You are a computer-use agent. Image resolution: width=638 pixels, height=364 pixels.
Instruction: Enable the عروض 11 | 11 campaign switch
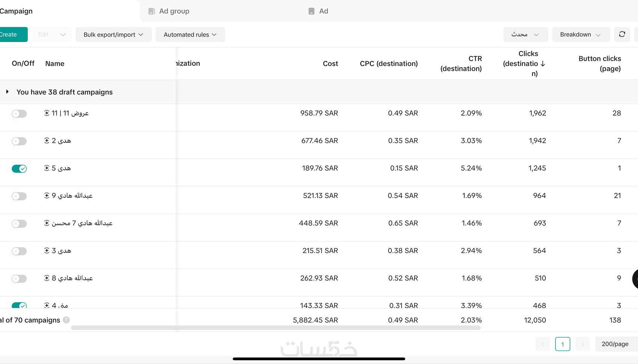click(19, 114)
